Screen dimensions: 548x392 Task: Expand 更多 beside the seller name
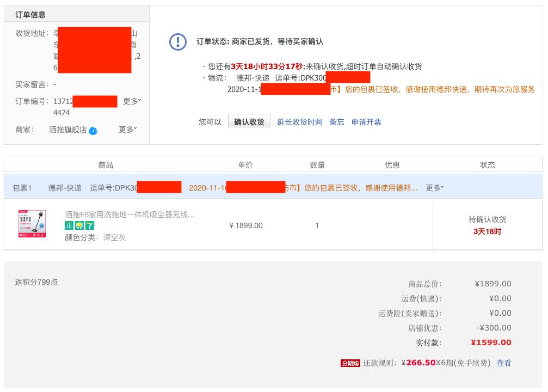[x=126, y=130]
